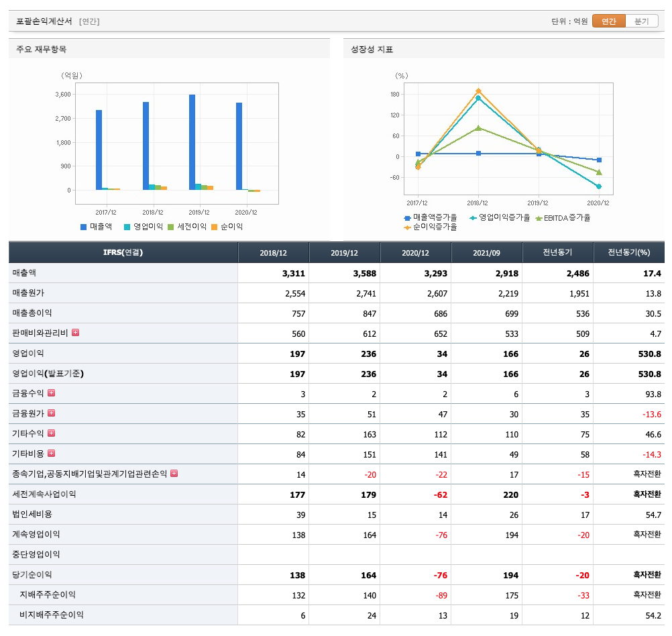The width and height of the screenshot is (672, 636).
Task: Toggle the 세전이익 green legend swatch
Action: pos(170,227)
